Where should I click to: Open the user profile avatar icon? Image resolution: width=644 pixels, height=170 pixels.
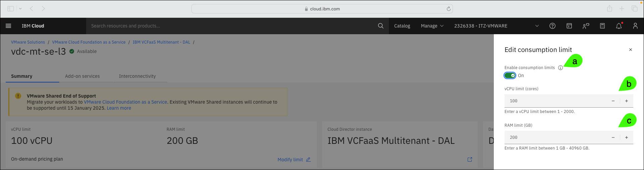click(635, 26)
